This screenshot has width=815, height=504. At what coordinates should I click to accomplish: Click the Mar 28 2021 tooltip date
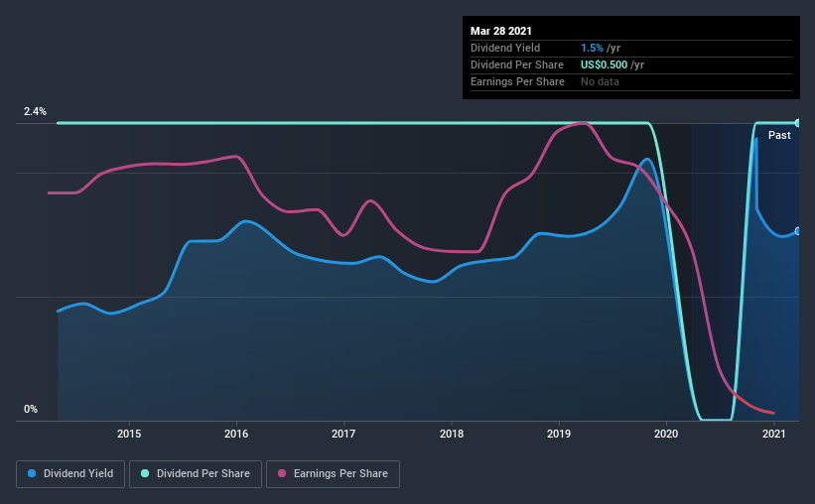coord(501,31)
